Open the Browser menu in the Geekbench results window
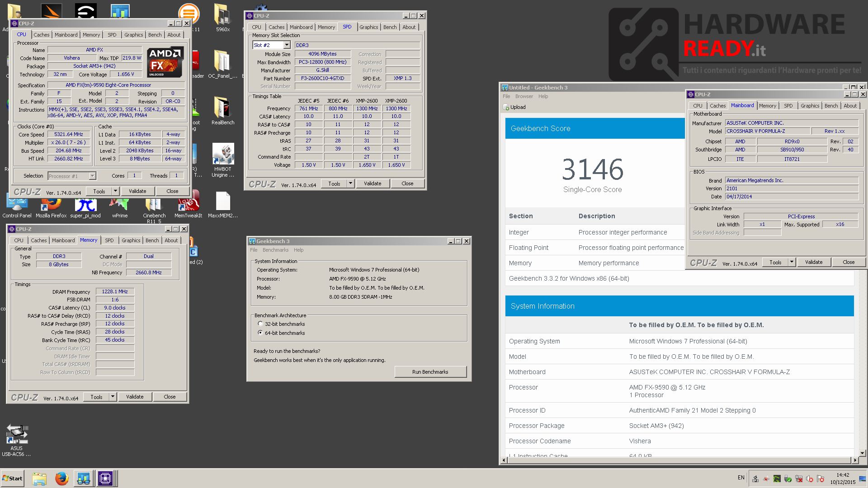 [524, 96]
